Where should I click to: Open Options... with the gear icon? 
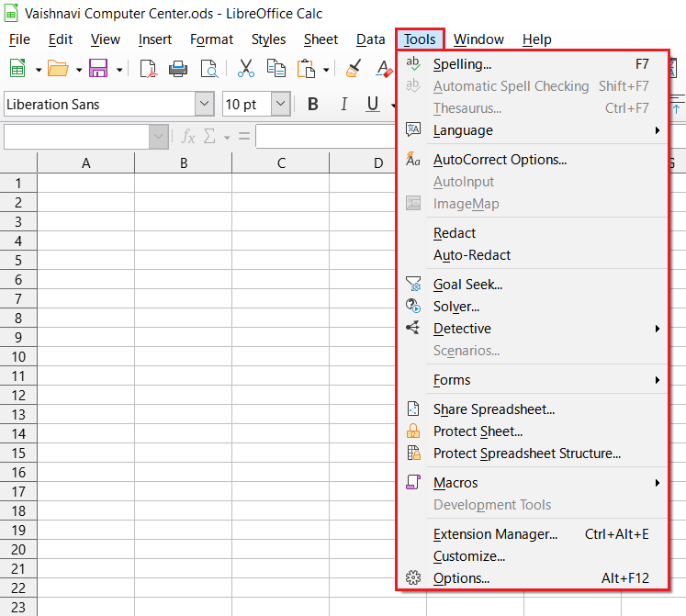(533, 578)
